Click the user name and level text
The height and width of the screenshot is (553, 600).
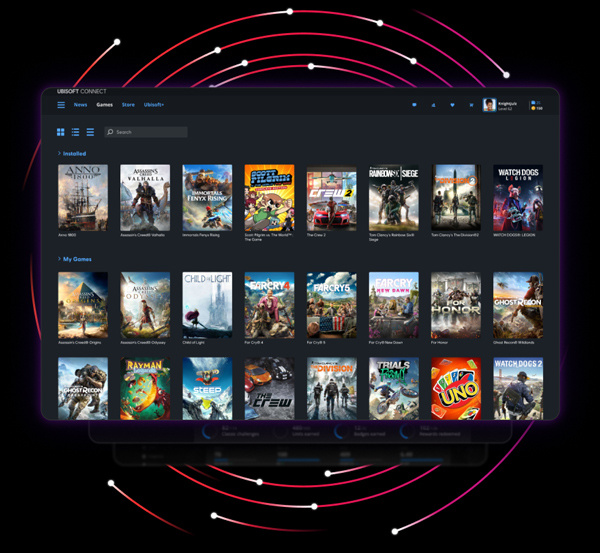click(x=507, y=106)
